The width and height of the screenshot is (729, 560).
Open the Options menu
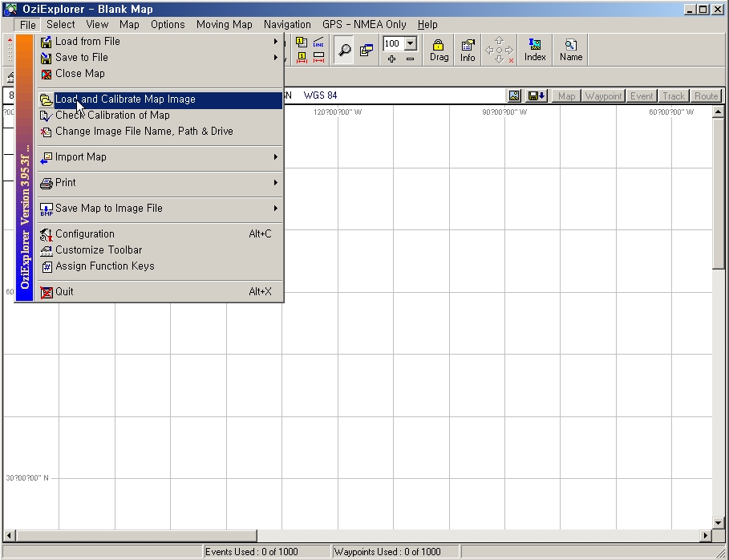click(x=168, y=25)
